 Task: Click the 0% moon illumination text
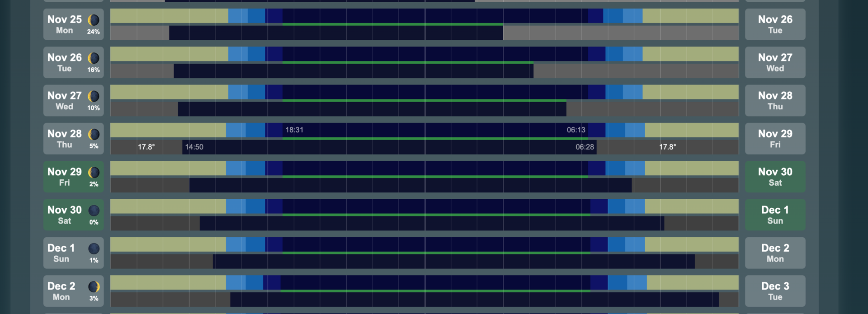94,222
